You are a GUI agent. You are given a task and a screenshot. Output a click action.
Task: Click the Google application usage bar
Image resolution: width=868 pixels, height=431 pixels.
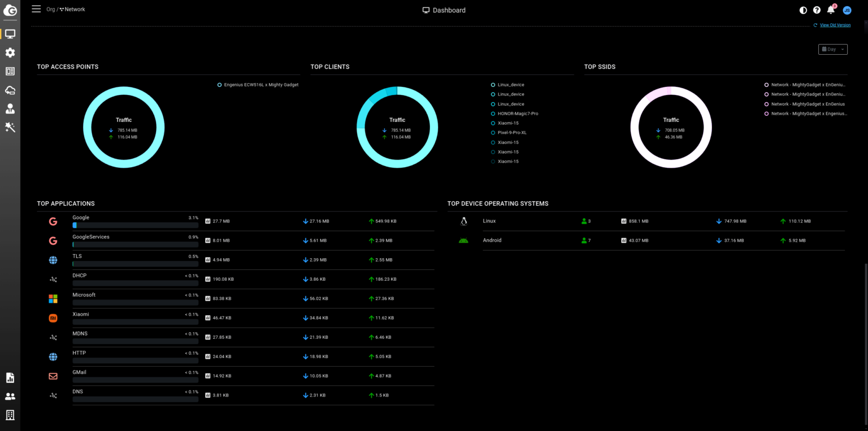(135, 225)
